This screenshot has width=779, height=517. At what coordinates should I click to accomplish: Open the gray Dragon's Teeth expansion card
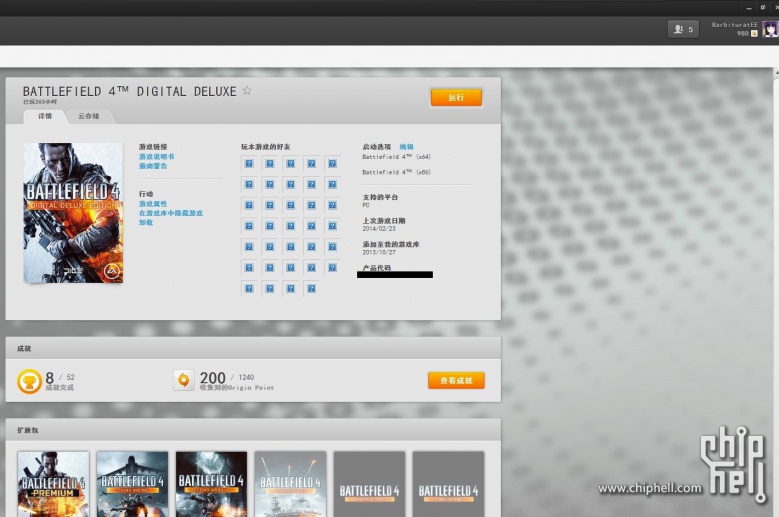pos(369,484)
